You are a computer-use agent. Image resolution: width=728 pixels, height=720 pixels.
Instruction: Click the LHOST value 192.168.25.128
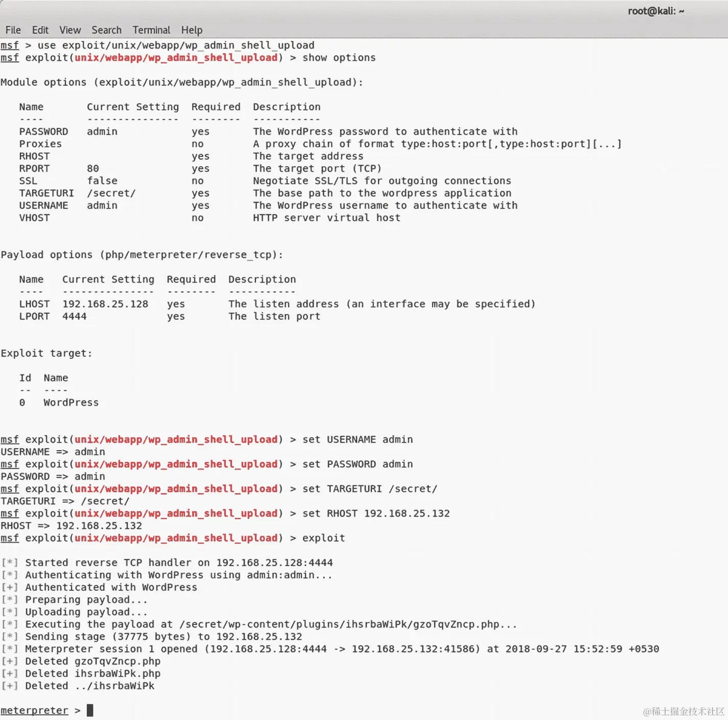105,304
